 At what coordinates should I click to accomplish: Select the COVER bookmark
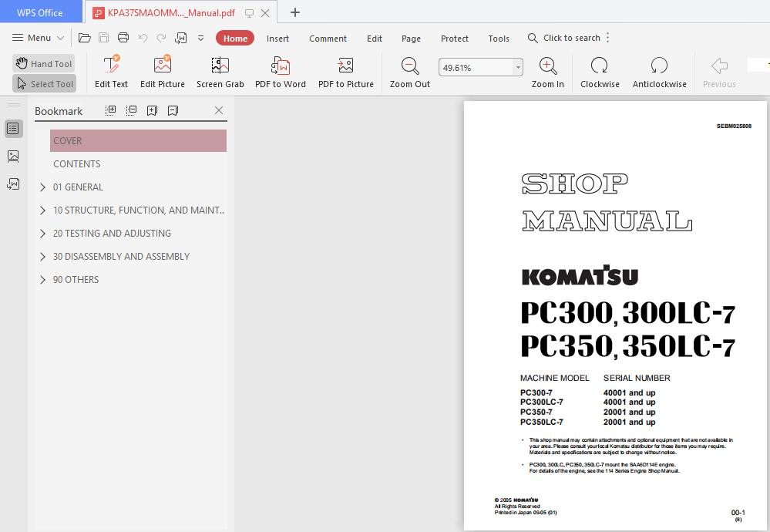(x=138, y=140)
